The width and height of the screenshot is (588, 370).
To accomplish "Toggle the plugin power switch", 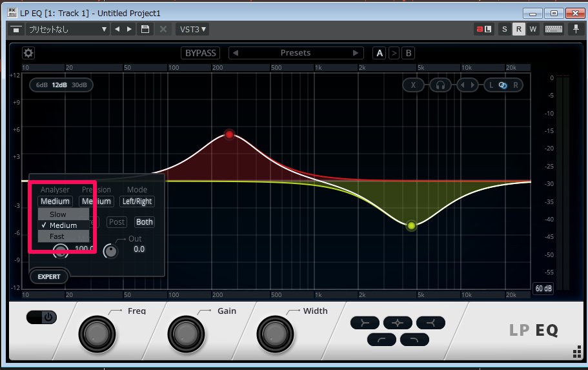I will click(41, 317).
